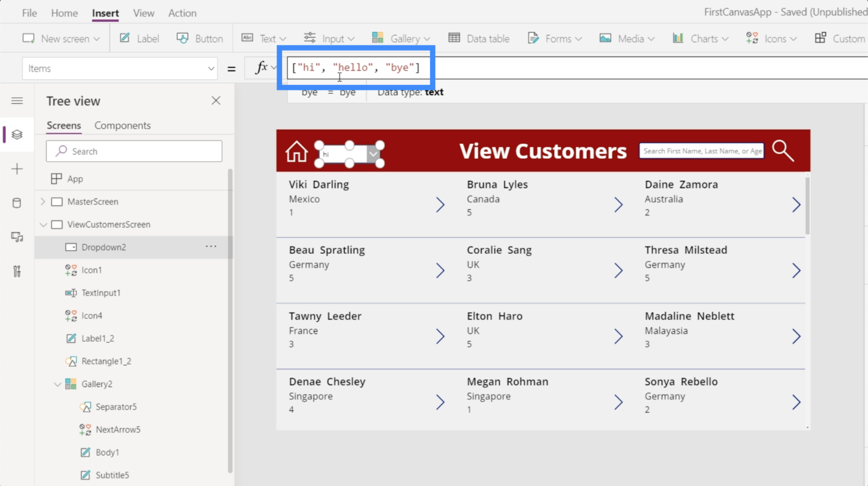Select Body1 in tree view
This screenshot has height=486, width=868.
pyautogui.click(x=107, y=452)
